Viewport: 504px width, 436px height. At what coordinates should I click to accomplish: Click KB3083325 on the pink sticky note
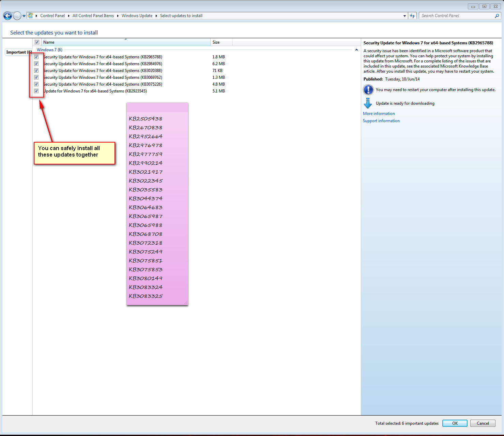(146, 296)
